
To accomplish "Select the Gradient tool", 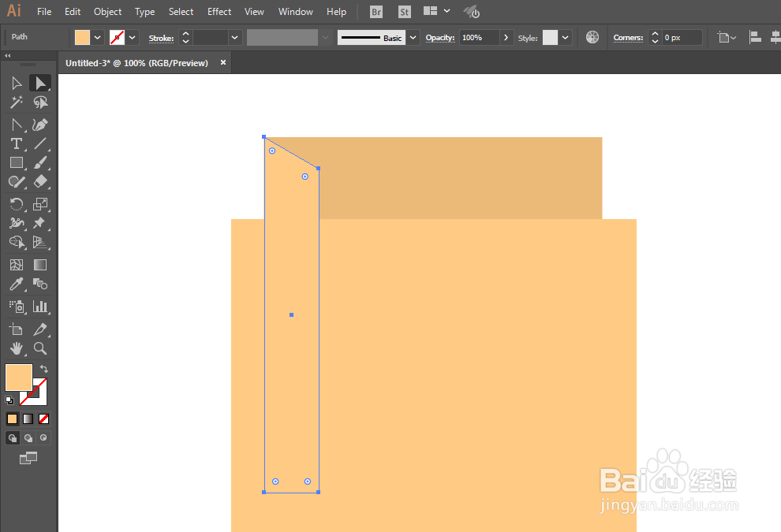I will 40,265.
